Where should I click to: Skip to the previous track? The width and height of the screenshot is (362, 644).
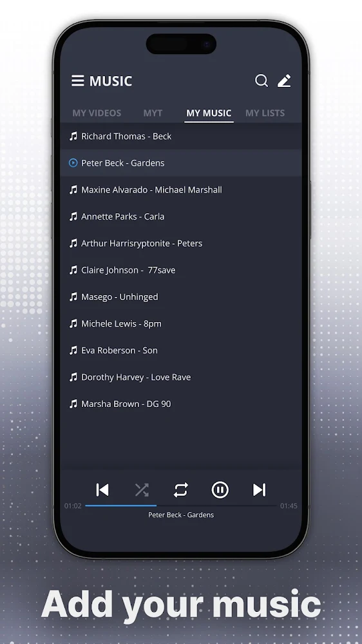pyautogui.click(x=102, y=489)
